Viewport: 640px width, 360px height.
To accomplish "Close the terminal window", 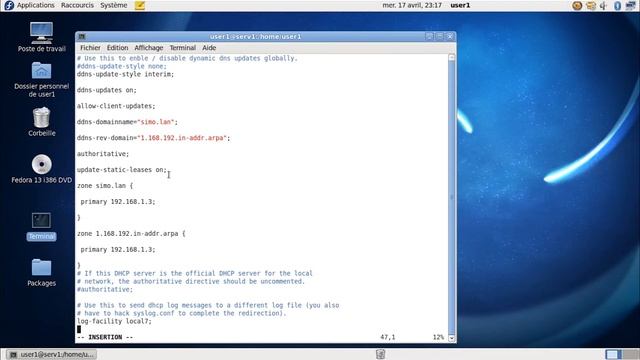I will (x=450, y=36).
